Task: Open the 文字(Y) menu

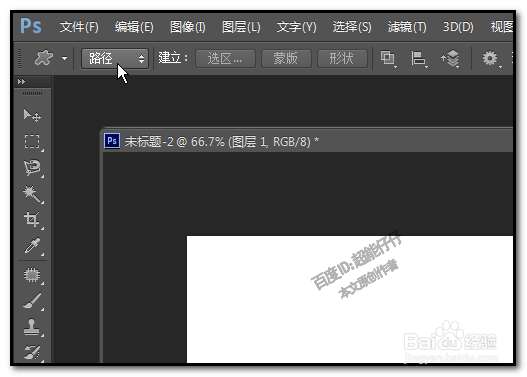Action: (x=296, y=27)
